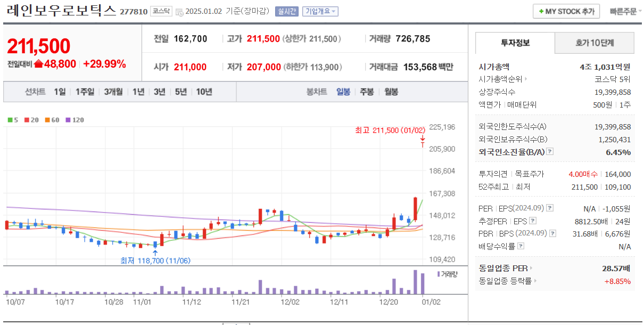The image size is (644, 325).
Task: Click the 액면가 value 500원
Action: (602, 105)
